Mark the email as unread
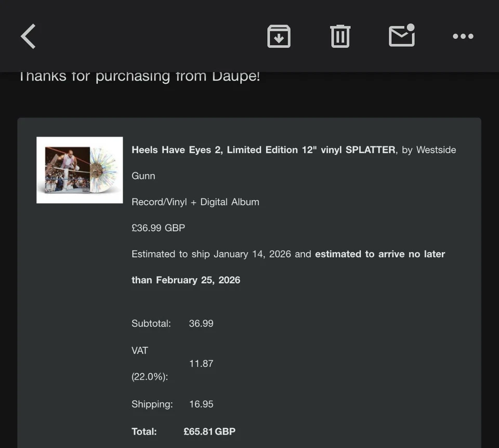 (402, 35)
